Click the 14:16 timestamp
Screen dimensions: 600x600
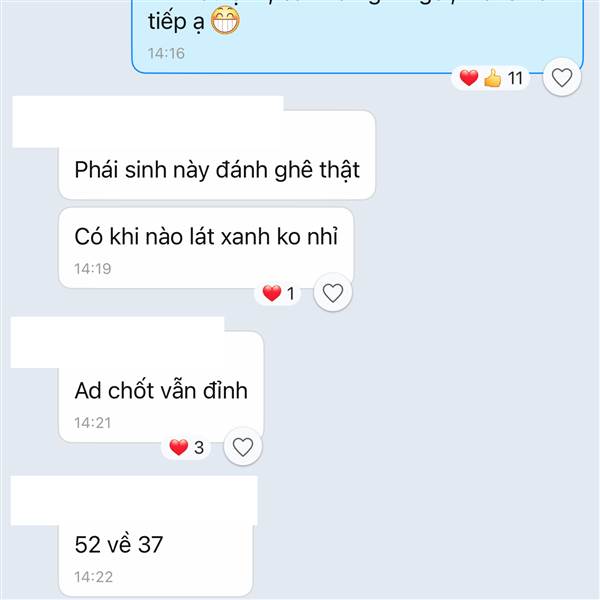pos(166,54)
